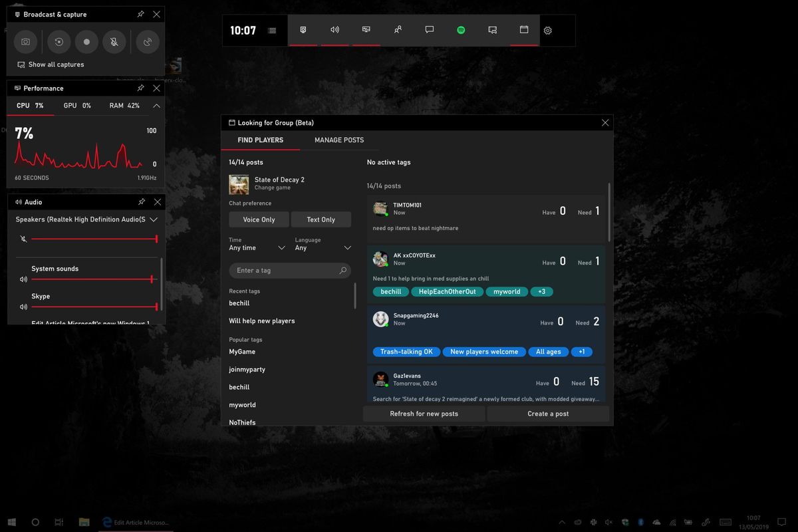Open the Spotify widget in the Game Bar
This screenshot has height=532, width=798.
pos(461,30)
